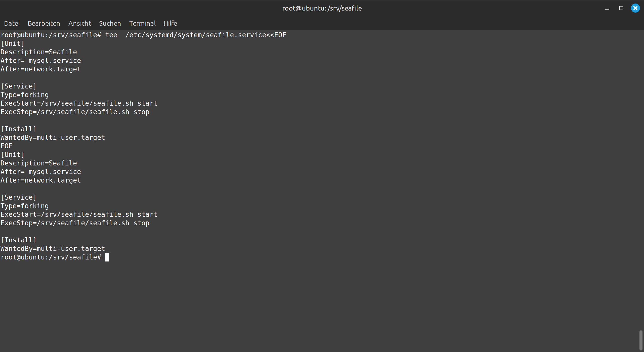Viewport: 644px width, 352px height.
Task: Open the Terminal menu
Action: 142,23
